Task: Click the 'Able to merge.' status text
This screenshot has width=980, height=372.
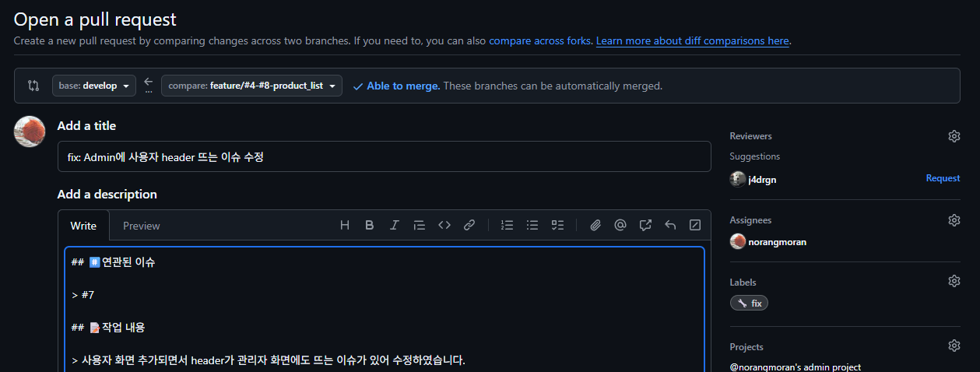Action: click(403, 86)
